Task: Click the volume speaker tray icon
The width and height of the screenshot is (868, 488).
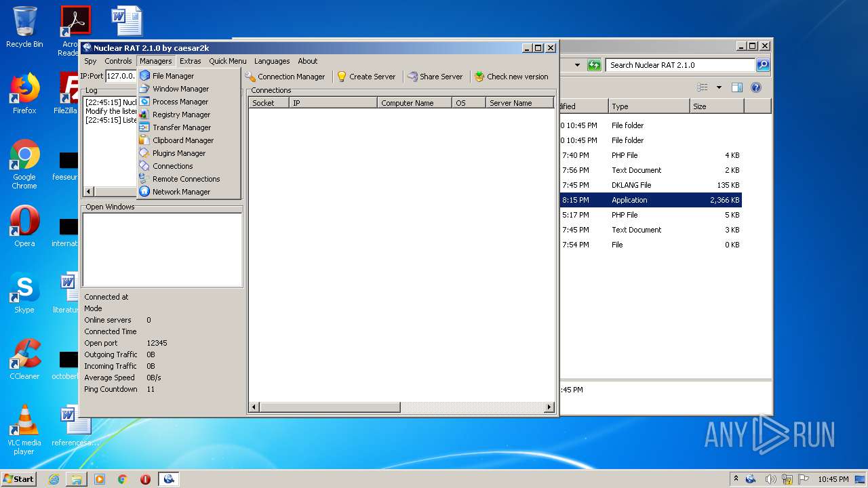Action: pos(770,479)
